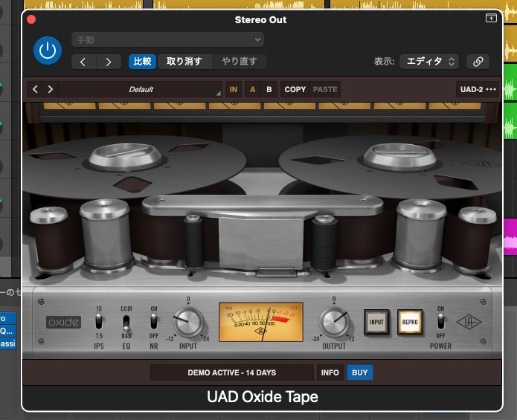Click the VU meter display
The width and height of the screenshot is (517, 420).
(261, 322)
